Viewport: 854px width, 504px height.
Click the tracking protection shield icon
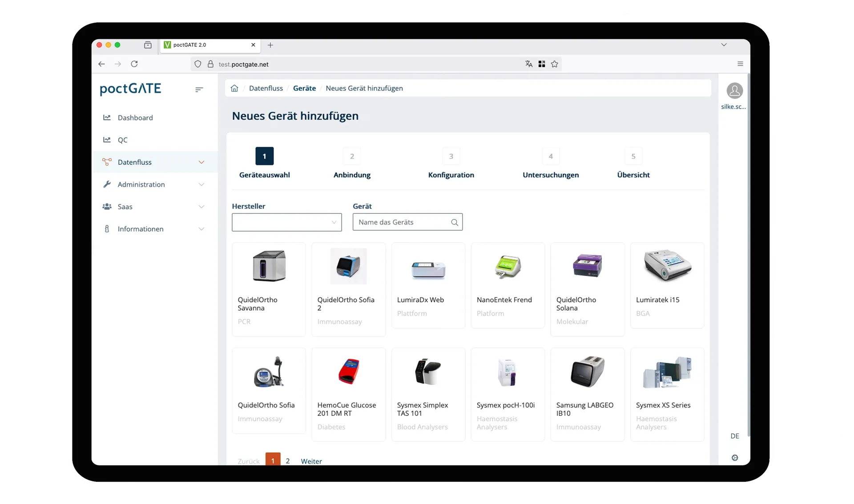point(198,64)
